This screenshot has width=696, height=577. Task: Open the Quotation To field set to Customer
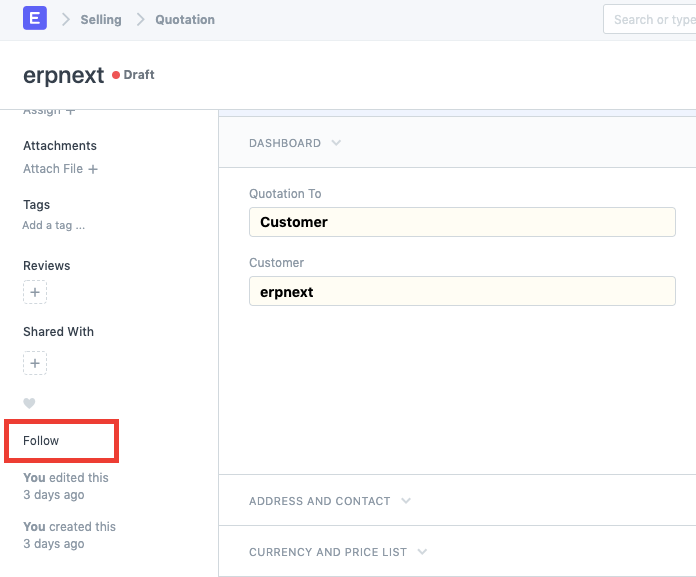[461, 222]
